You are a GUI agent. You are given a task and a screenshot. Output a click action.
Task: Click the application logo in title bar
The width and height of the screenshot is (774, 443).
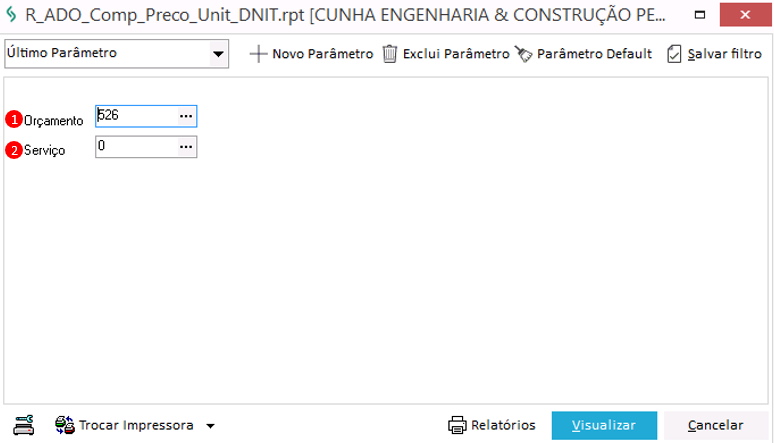tap(11, 14)
